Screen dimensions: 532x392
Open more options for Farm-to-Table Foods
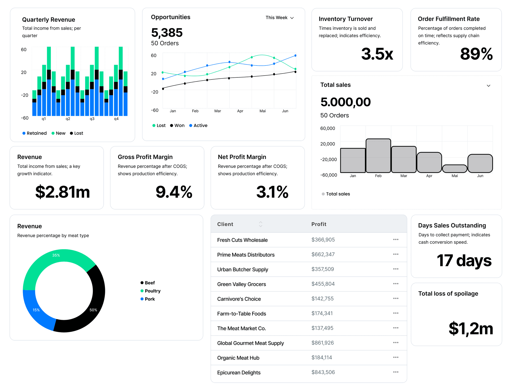point(396,313)
